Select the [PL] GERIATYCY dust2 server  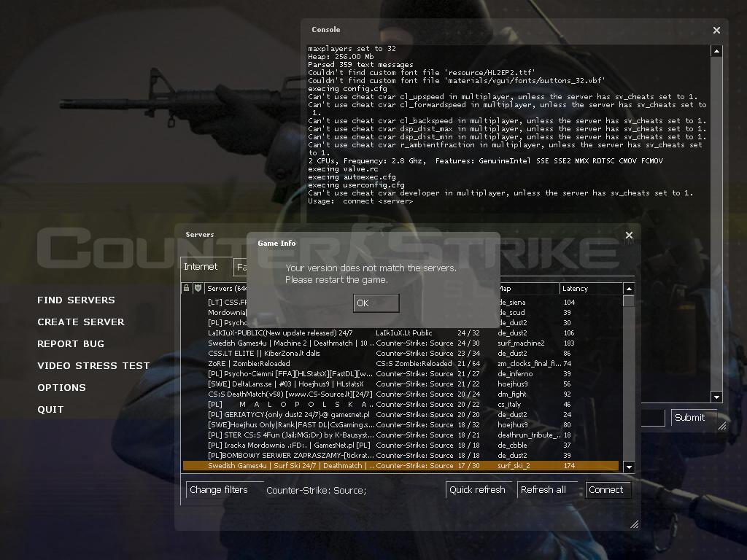click(400, 415)
